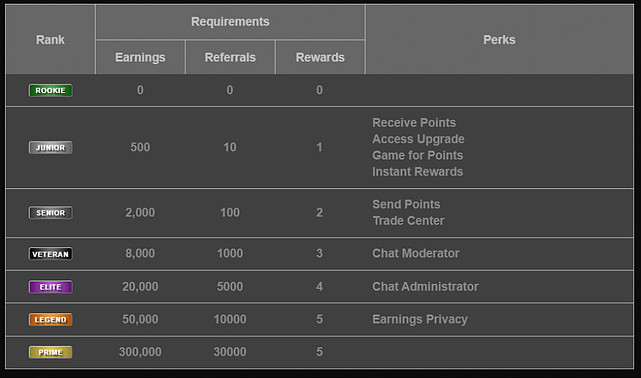
Task: Click the Chat Administrator perk
Action: 425,286
